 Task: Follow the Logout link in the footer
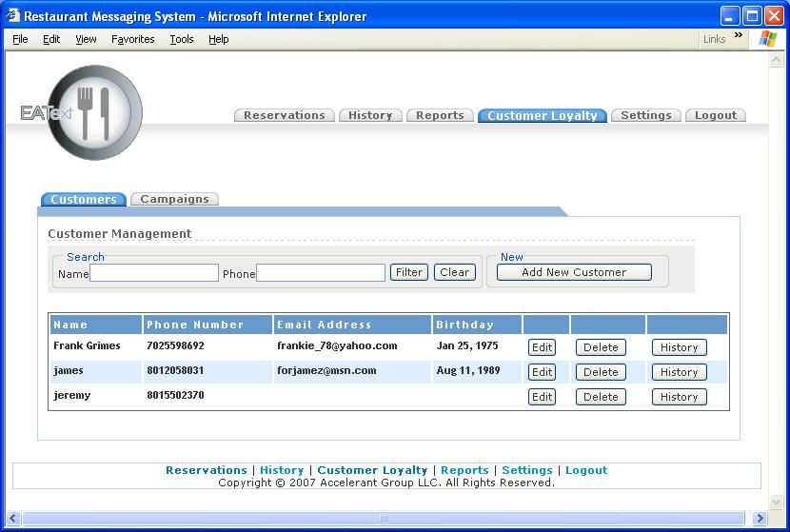tap(585, 470)
